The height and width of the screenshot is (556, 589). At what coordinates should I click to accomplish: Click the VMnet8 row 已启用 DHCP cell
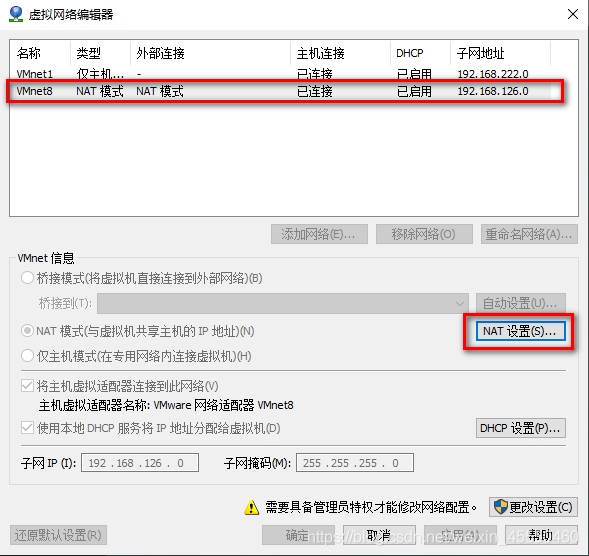[414, 91]
